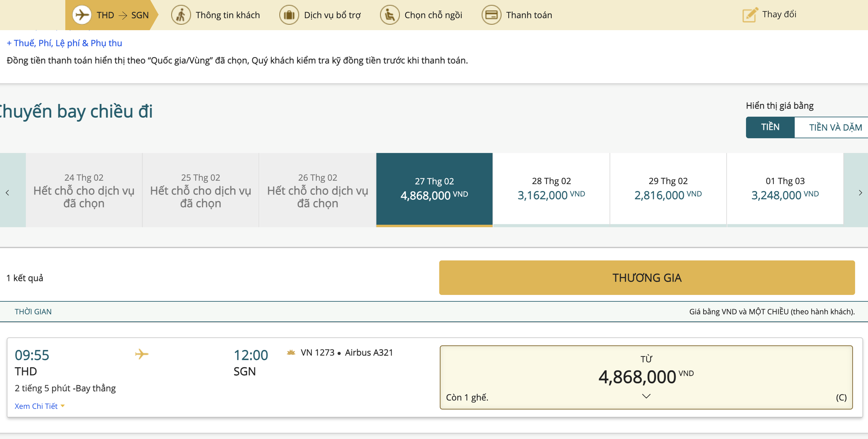Click the THƯƠNG GIA cabin class button

tap(647, 278)
